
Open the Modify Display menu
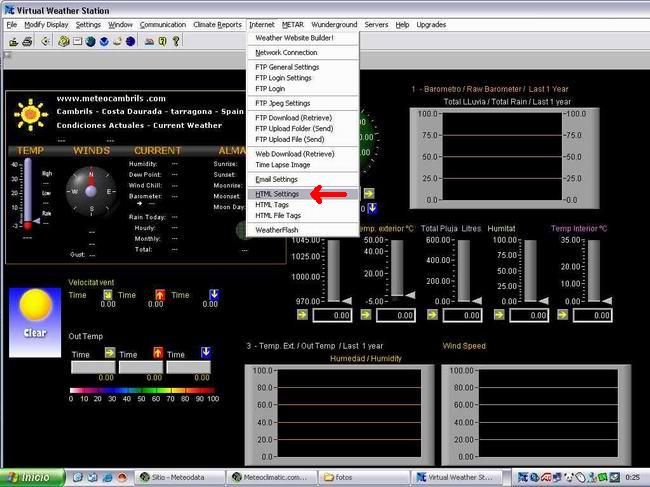coord(46,25)
